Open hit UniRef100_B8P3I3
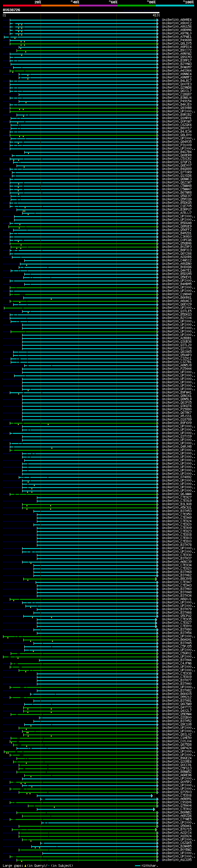This screenshot has height=868, width=197. coord(176,250)
